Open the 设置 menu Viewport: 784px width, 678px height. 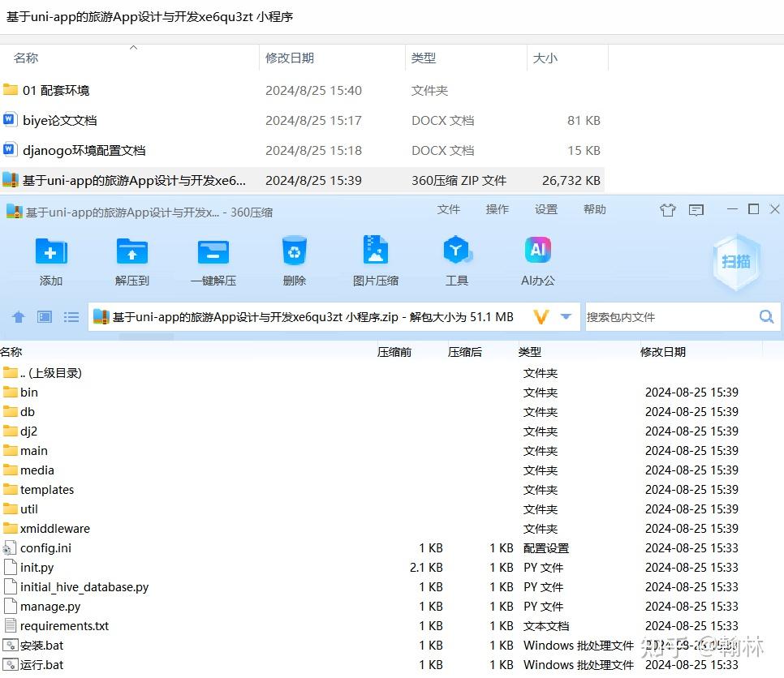coord(545,209)
